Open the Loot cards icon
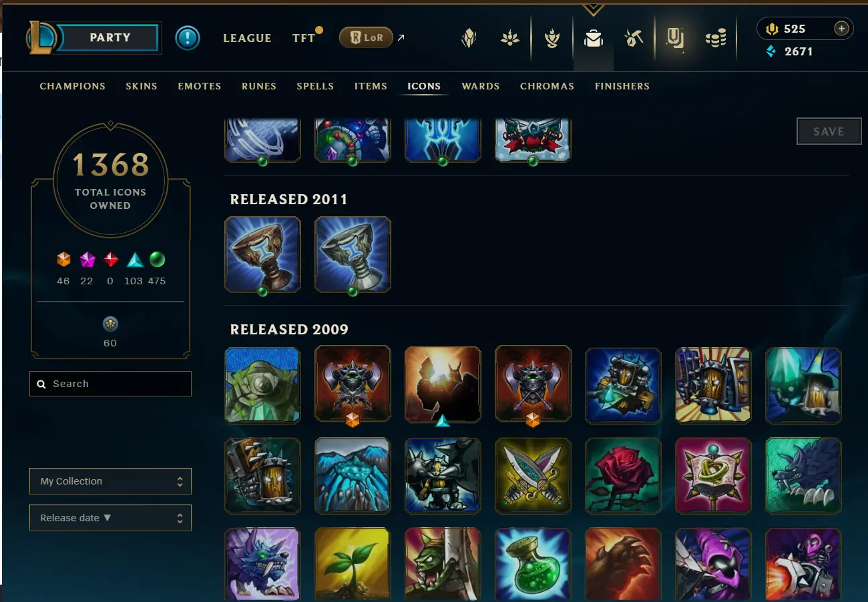This screenshot has height=602, width=868. (x=675, y=39)
